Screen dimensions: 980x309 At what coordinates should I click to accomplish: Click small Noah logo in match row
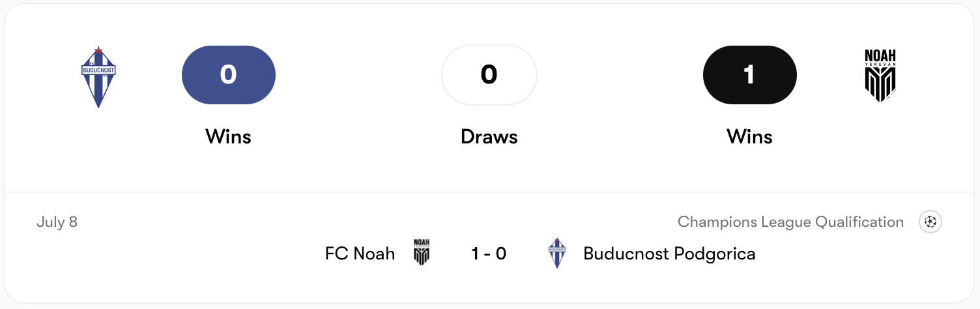click(422, 252)
